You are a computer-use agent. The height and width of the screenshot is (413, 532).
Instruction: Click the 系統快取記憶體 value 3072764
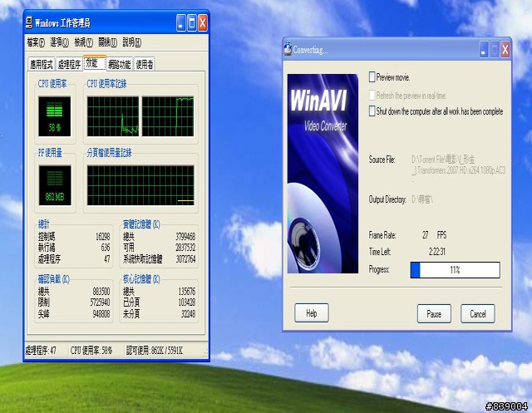coord(185,259)
